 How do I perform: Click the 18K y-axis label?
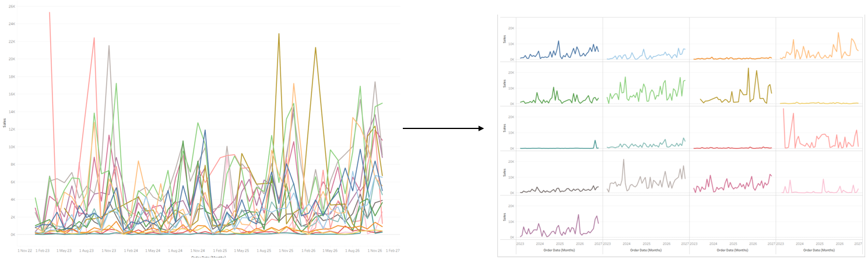[12, 76]
